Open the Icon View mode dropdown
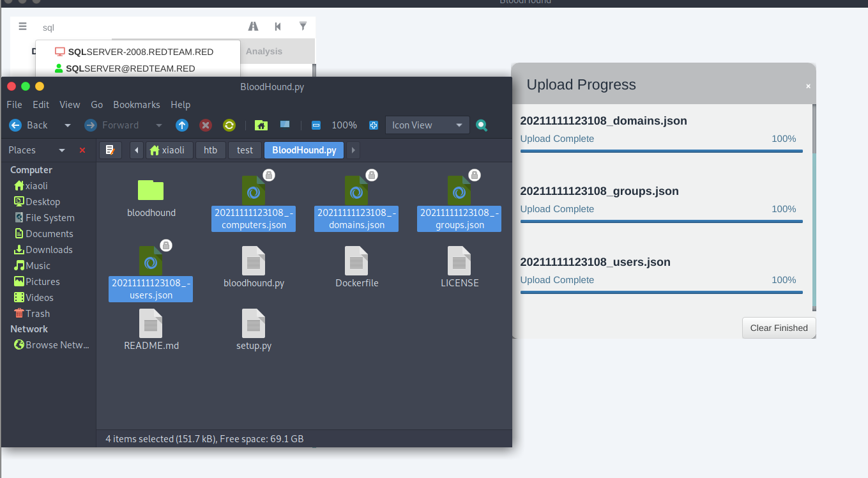The width and height of the screenshot is (868, 478). point(427,125)
